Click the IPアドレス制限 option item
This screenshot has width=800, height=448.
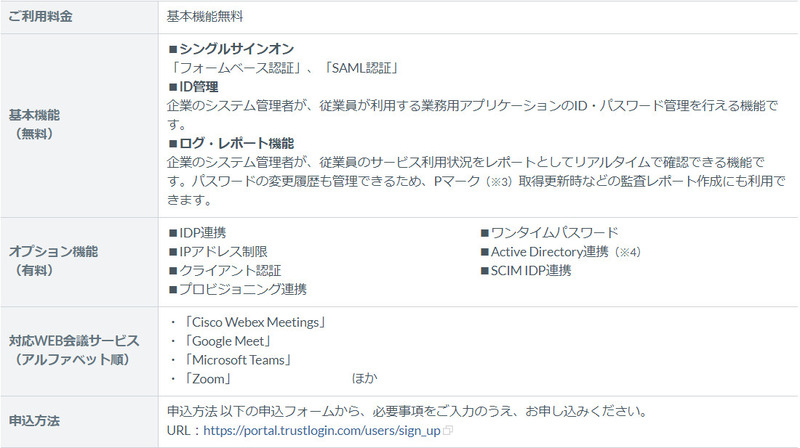point(217,252)
